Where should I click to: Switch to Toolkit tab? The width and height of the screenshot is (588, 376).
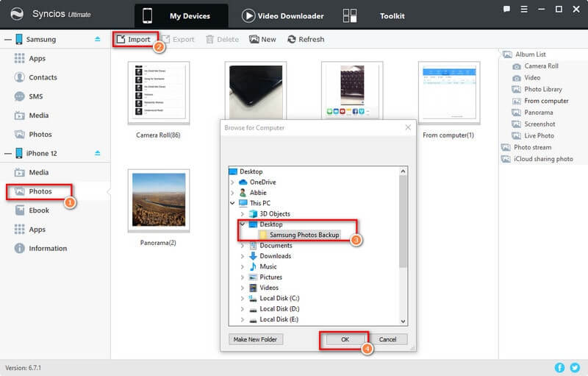coord(374,15)
